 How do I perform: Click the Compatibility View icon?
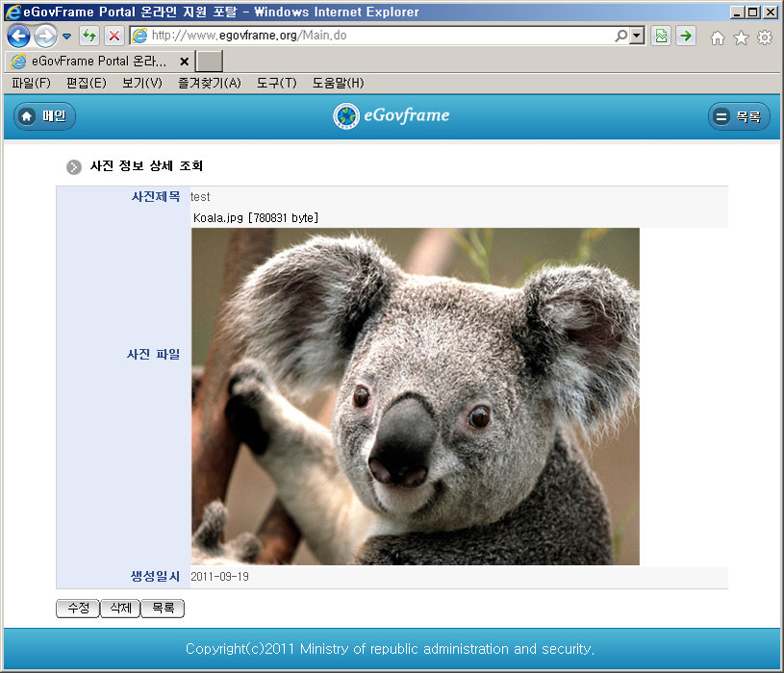tap(661, 37)
